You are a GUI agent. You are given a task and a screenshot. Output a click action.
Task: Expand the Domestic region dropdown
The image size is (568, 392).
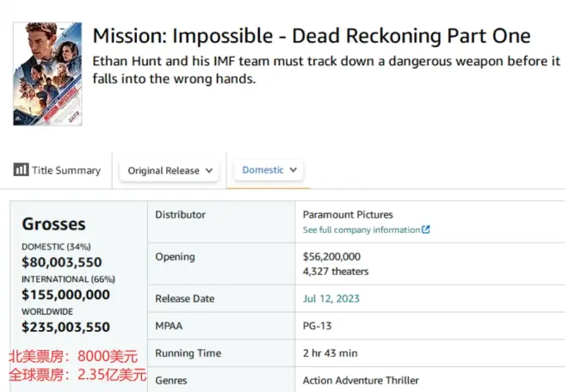[x=270, y=170]
